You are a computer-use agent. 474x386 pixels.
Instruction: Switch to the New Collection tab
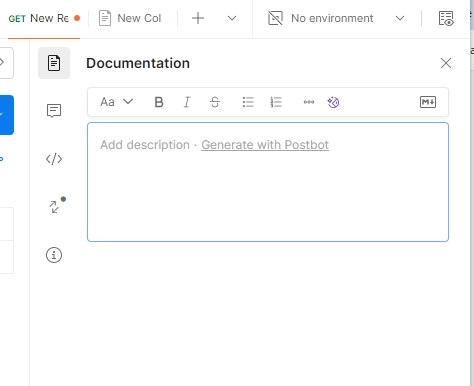point(131,18)
